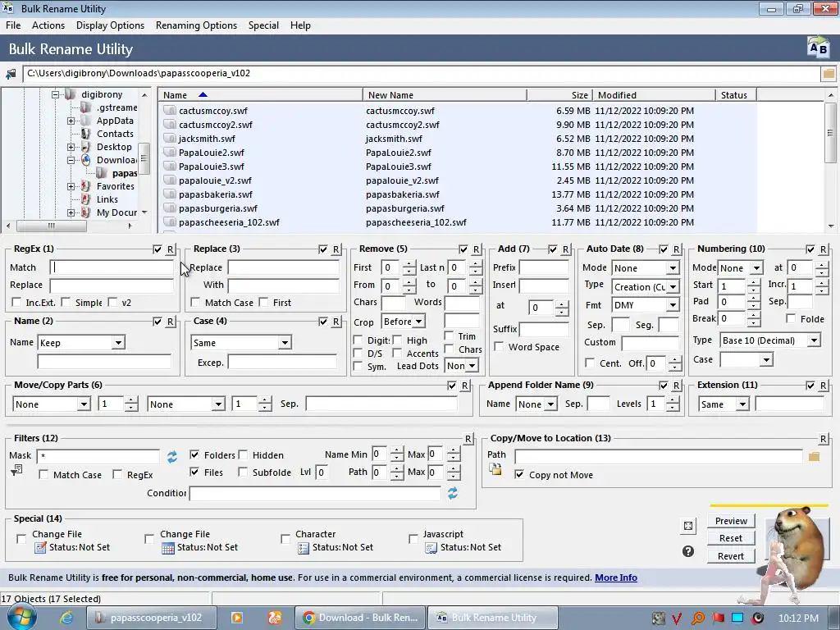Click the Filters Mask input field
This screenshot has height=630, width=840.
98,456
